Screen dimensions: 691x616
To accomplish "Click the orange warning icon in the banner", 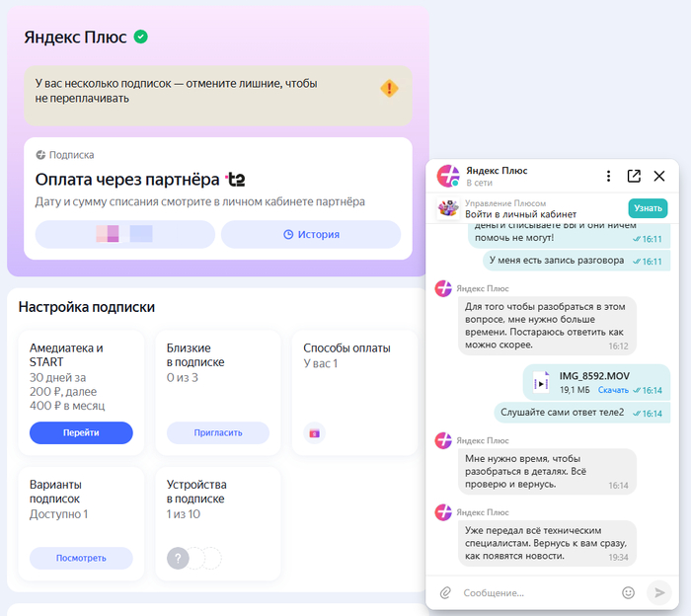I will [390, 89].
